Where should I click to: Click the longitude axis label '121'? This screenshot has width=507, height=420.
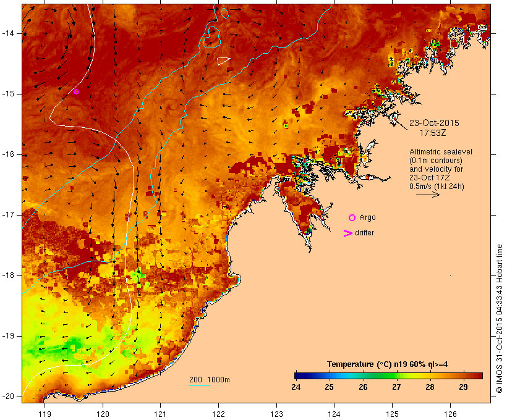tap(160, 414)
